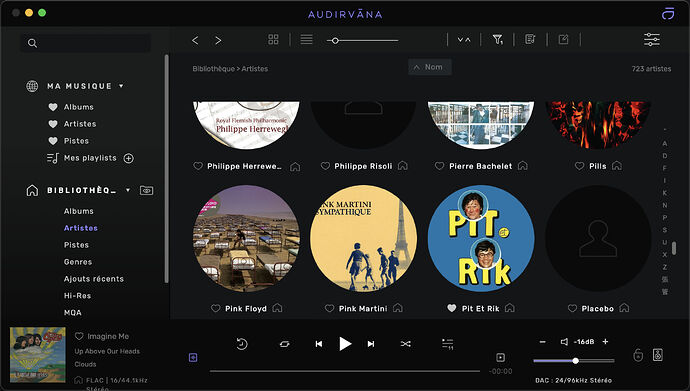Click the Audirvana logo icon top right
Viewport: 690px width, 391px height.
(x=668, y=14)
